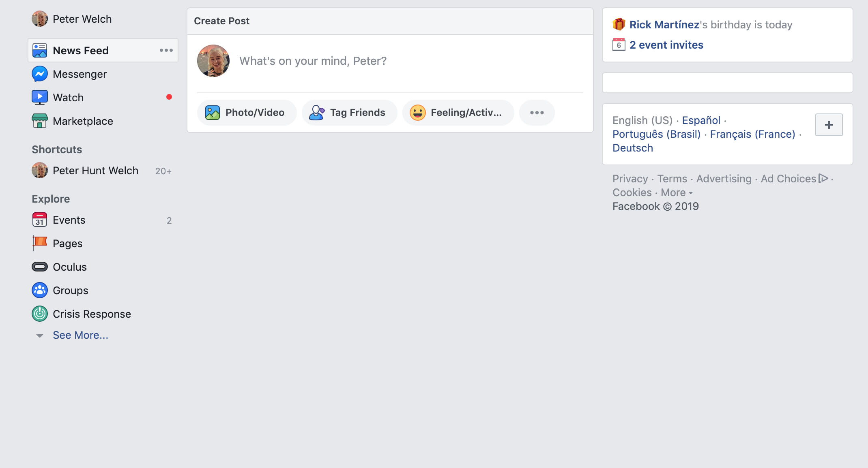Image resolution: width=868 pixels, height=468 pixels.
Task: Open the Ad Choices footer link
Action: (788, 179)
